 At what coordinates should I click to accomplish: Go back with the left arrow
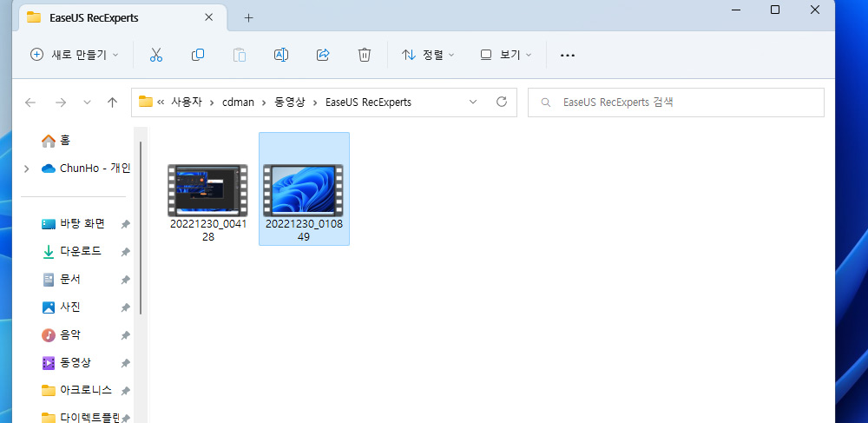point(30,102)
